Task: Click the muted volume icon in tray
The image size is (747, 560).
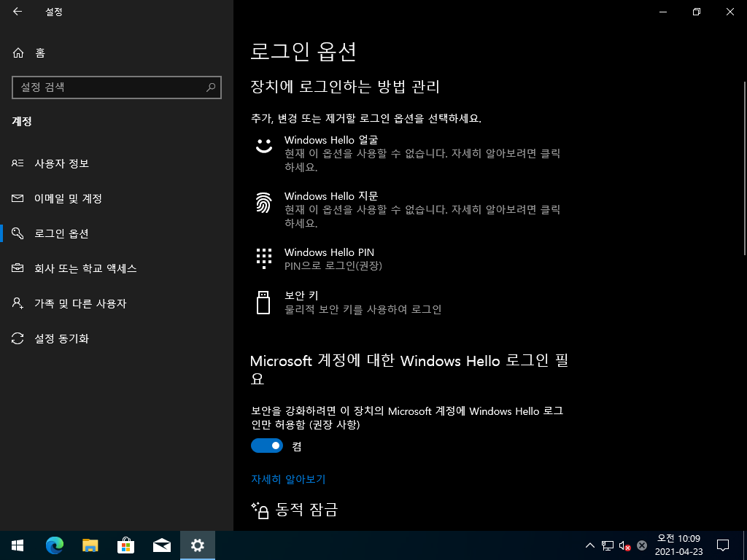Action: pos(624,545)
